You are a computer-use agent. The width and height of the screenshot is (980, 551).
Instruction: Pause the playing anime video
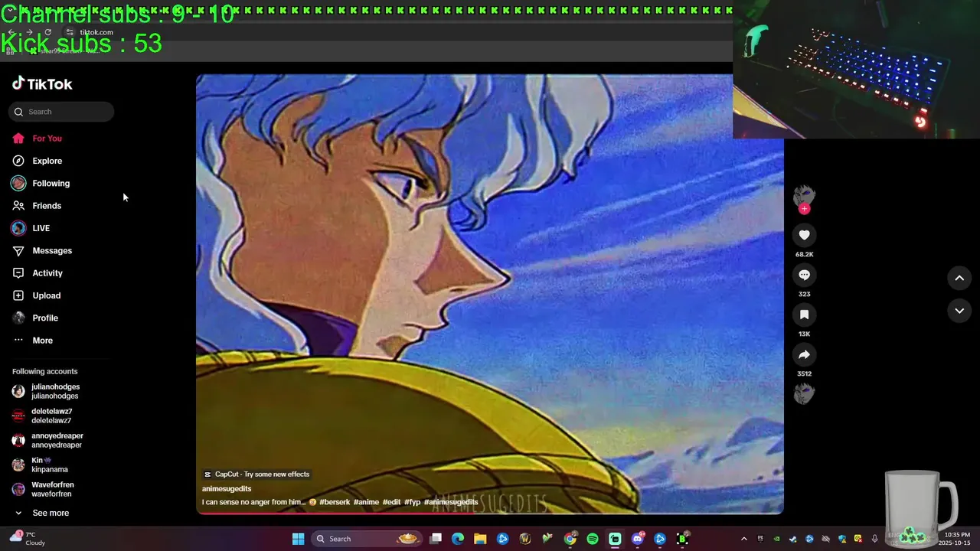pyautogui.click(x=490, y=294)
